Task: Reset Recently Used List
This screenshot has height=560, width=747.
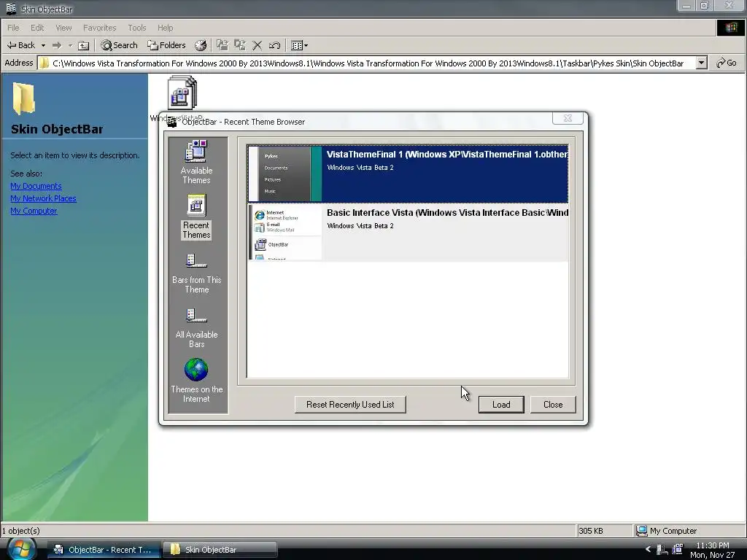Action: 350,404
